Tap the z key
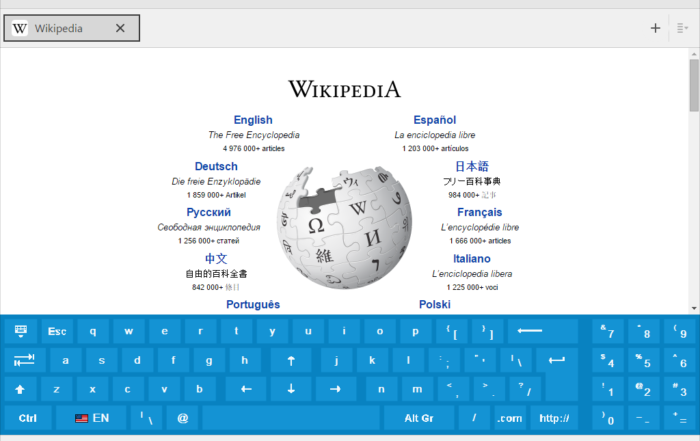This screenshot has height=441, width=700. pyautogui.click(x=56, y=389)
